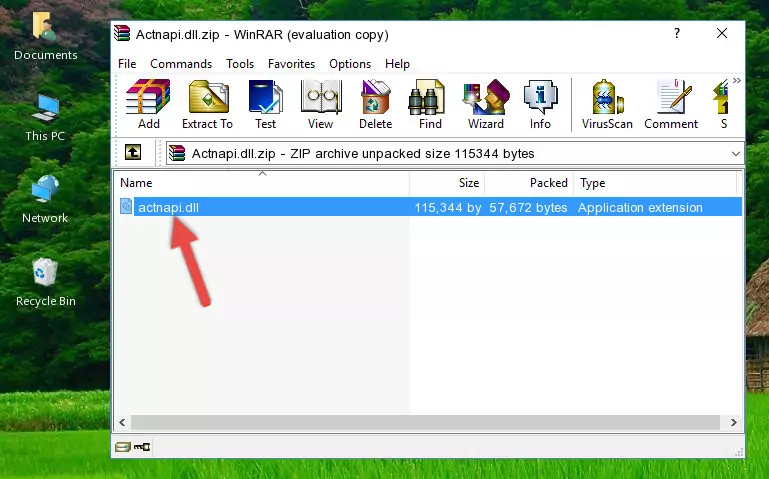Expand the archive path dropdown
Screen dimensions: 769x479
click(x=735, y=153)
